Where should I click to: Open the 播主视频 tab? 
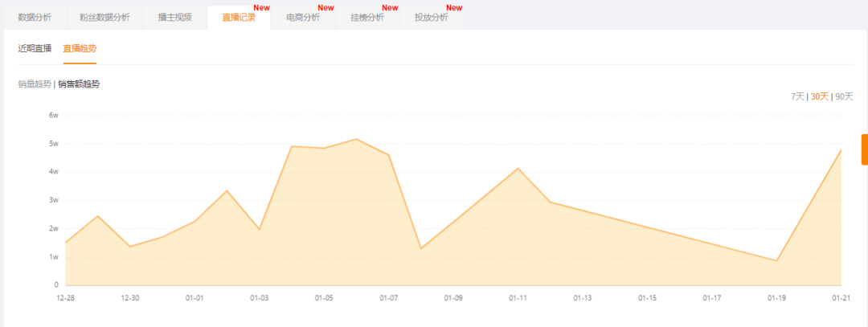click(x=174, y=18)
